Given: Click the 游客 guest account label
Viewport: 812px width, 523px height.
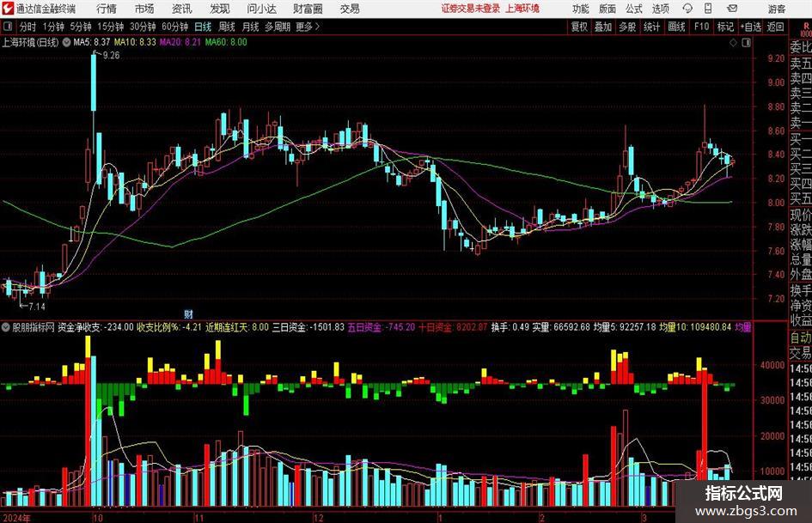Looking at the screenshot, I should (776, 9).
